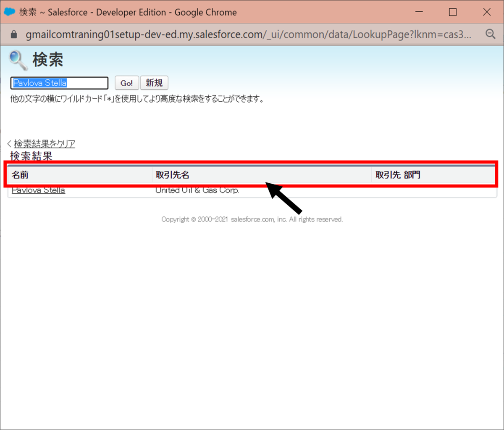This screenshot has height=430, width=504.
Task: Click the page URL in address bar
Action: click(248, 34)
